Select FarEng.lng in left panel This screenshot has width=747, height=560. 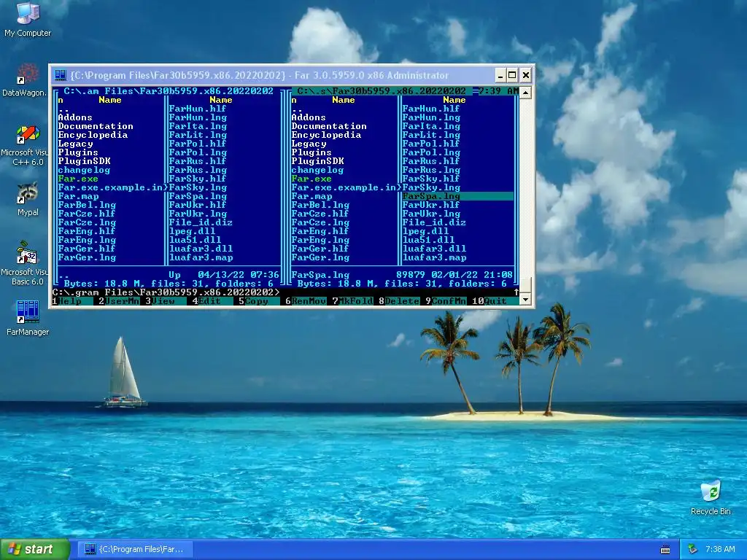pos(88,240)
